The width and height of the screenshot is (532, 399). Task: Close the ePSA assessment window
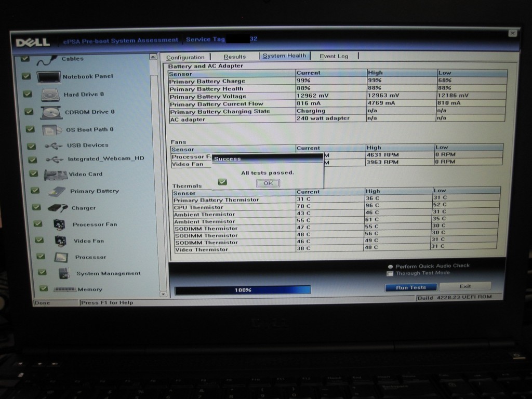coord(513,33)
